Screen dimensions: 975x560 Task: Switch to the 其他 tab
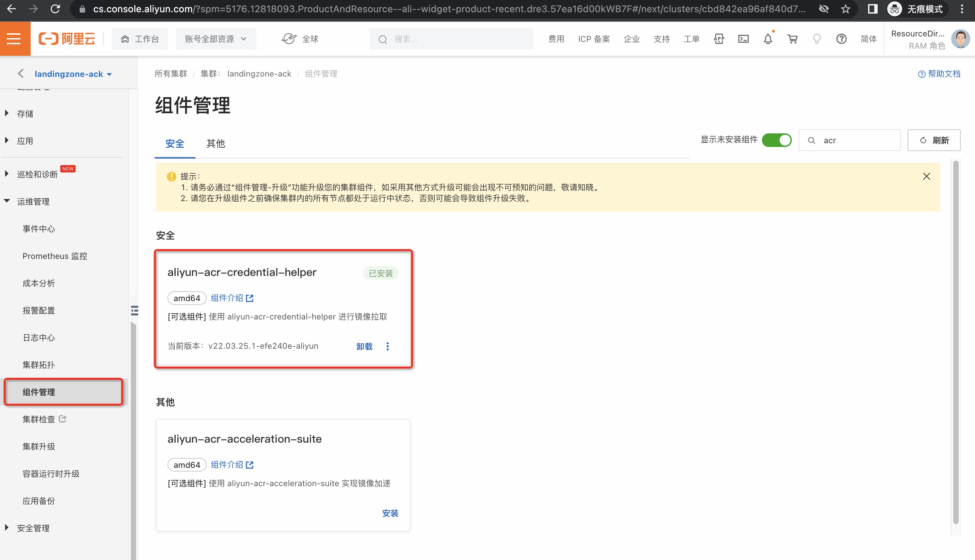(215, 144)
